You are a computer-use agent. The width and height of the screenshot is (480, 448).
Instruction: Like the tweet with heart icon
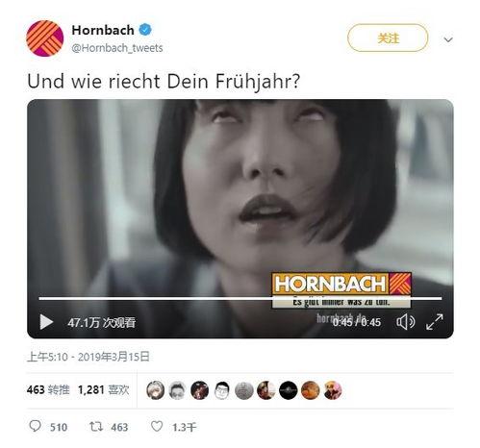[x=157, y=426]
